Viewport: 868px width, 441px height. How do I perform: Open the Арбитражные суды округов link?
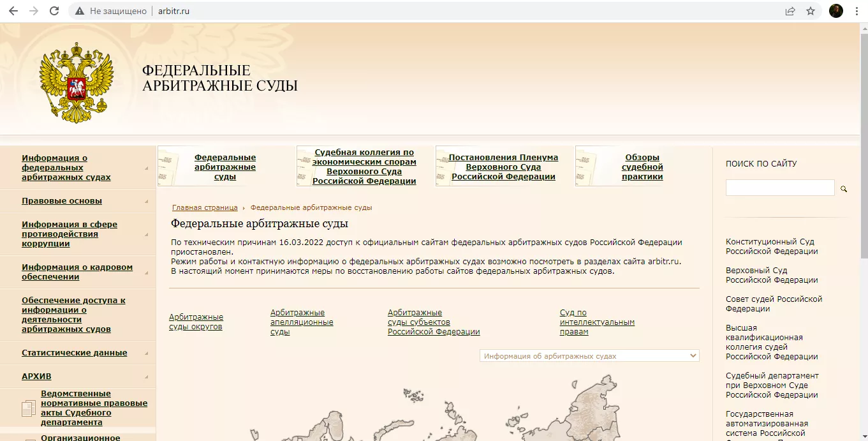click(196, 322)
